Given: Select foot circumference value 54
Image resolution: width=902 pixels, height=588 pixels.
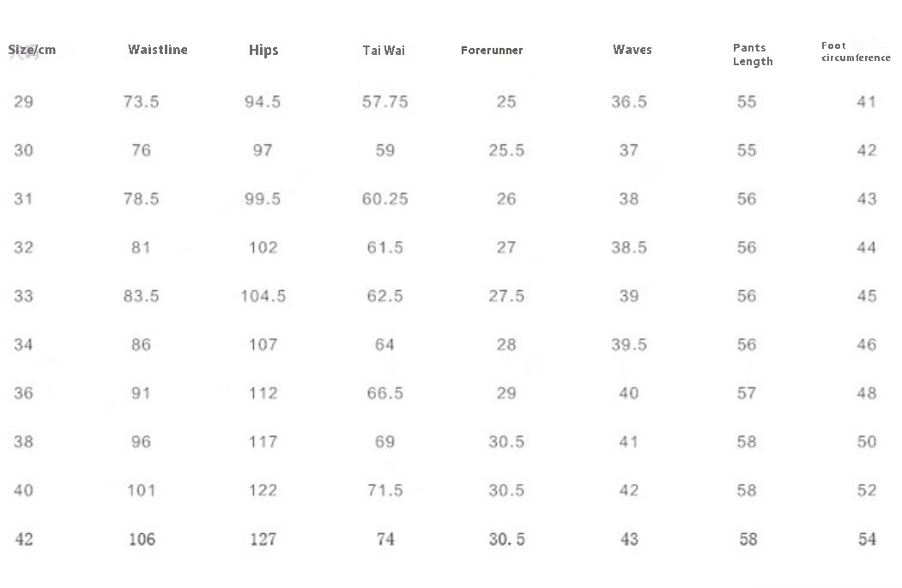Looking at the screenshot, I should pos(867,539).
